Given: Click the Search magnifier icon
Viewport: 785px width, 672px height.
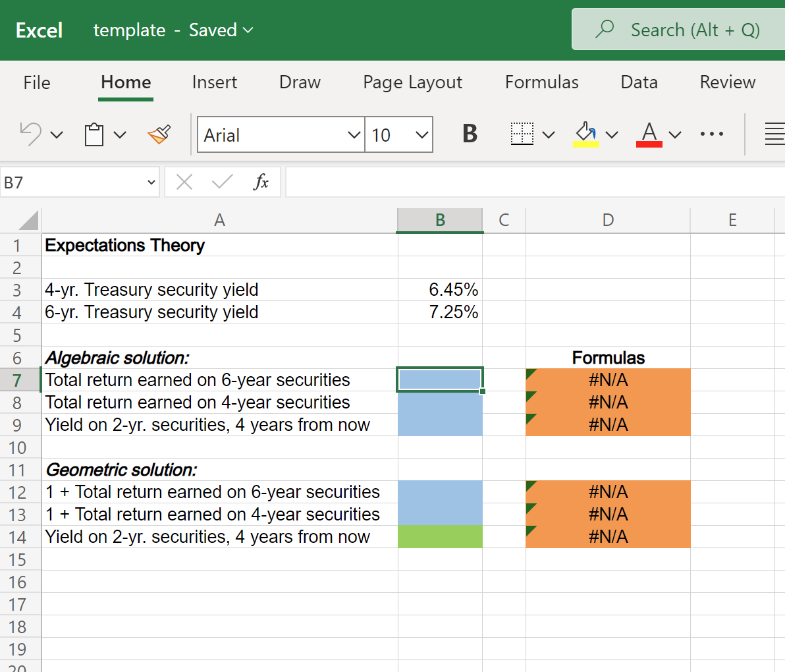Looking at the screenshot, I should pyautogui.click(x=603, y=30).
